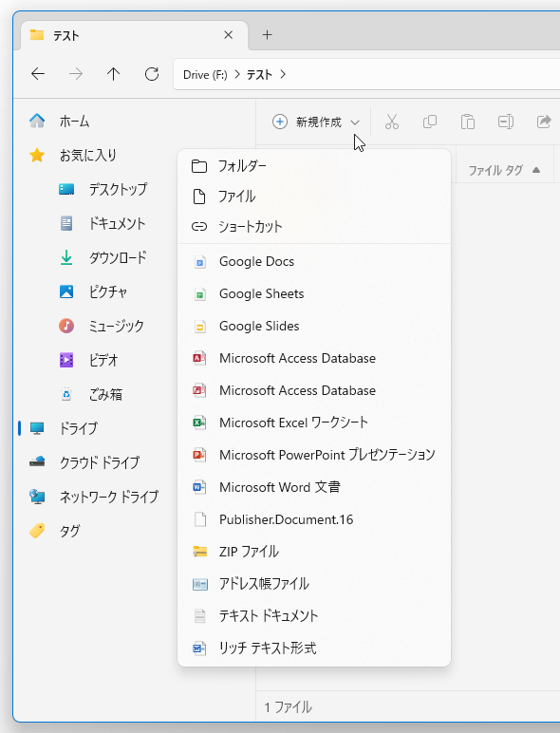Screen dimensions: 560x733
Task: Click the Back navigation arrow
Action: [x=38, y=74]
